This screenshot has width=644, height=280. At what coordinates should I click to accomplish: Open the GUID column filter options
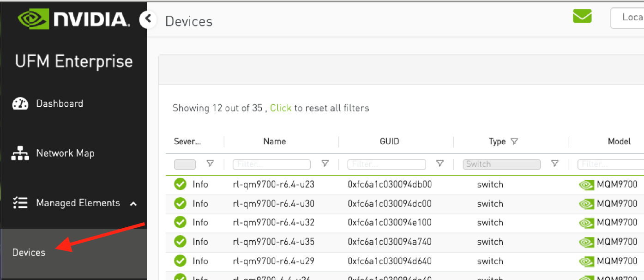click(x=440, y=164)
